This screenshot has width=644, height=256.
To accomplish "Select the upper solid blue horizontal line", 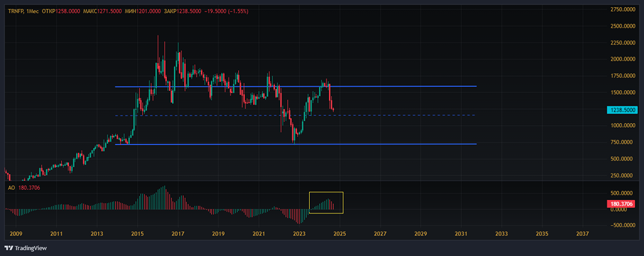I will [x=296, y=86].
